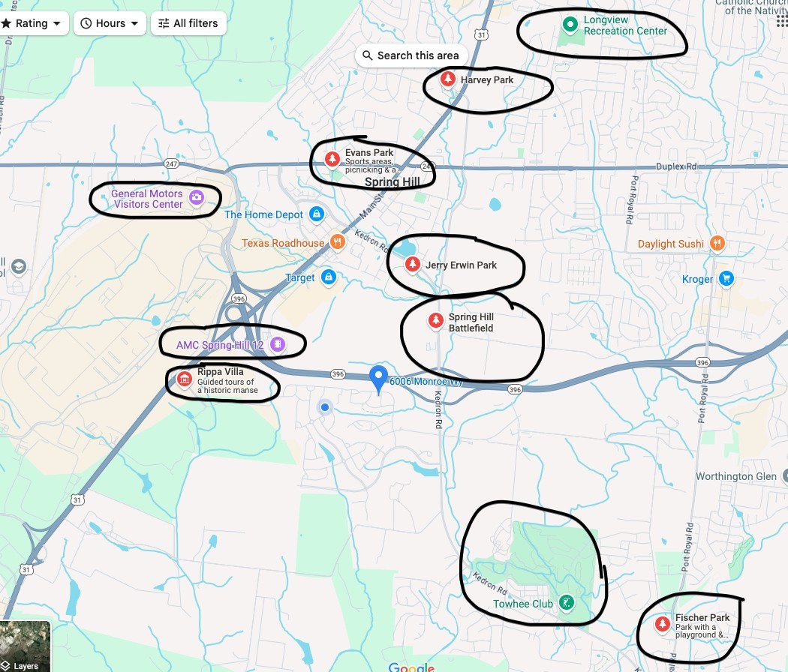Viewport: 788px width, 672px height.
Task: Click the Harvey Park red tree pin
Action: (x=448, y=79)
